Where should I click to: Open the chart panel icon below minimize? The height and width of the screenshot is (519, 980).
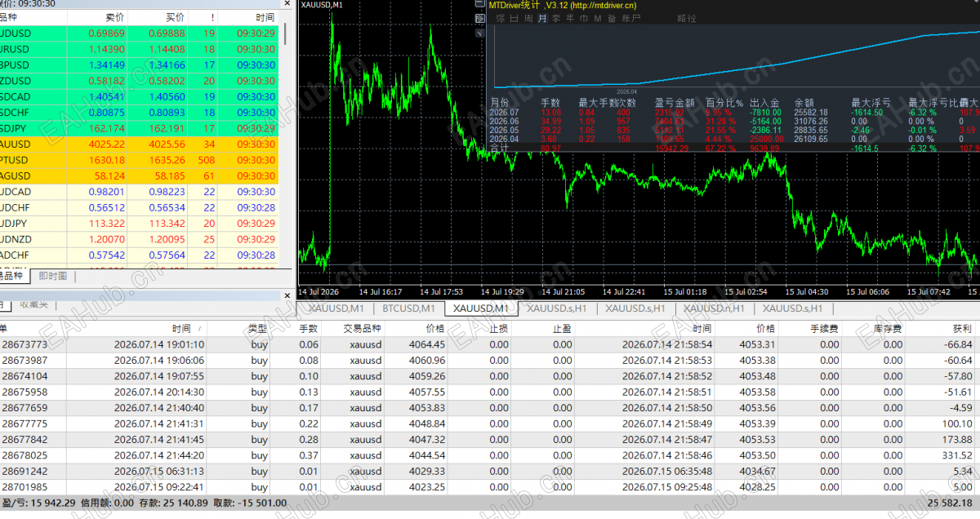[x=479, y=19]
